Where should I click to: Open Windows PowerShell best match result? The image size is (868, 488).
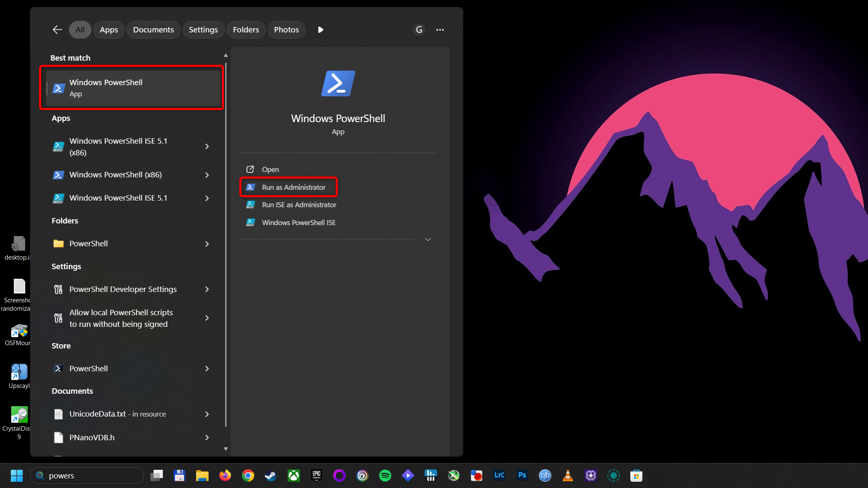coord(133,88)
